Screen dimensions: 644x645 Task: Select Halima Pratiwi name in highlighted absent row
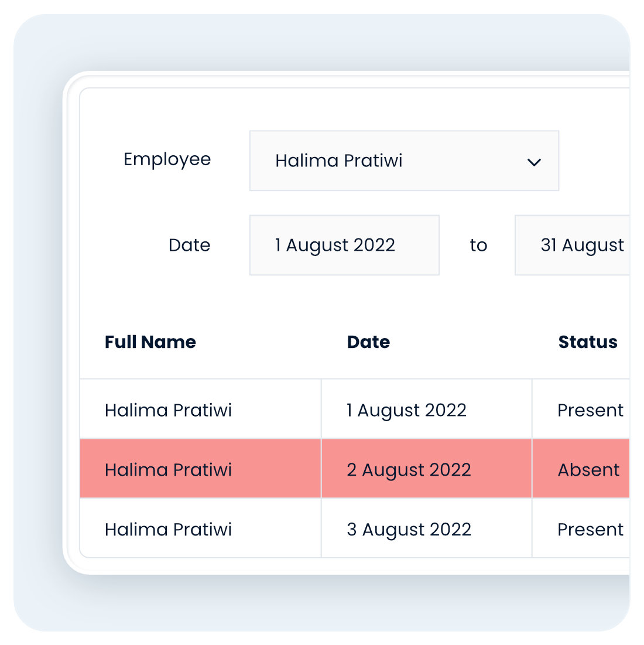pyautogui.click(x=169, y=470)
